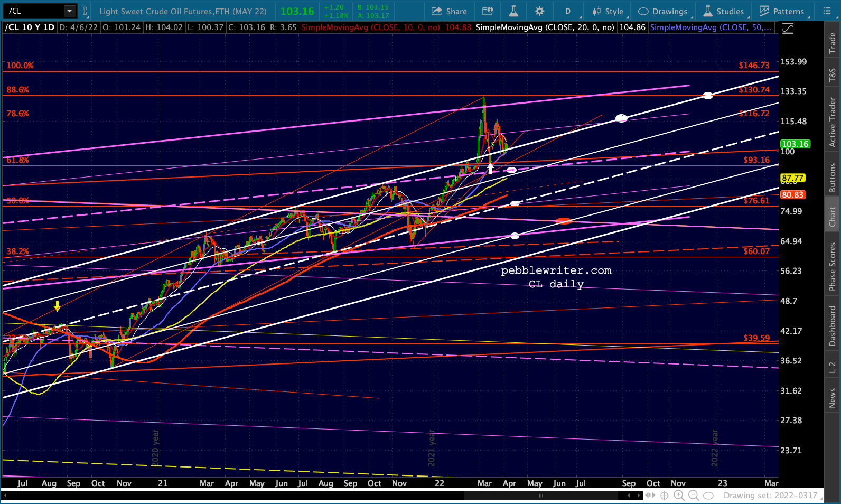This screenshot has height=504, width=841.
Task: Expand the /CL symbol dropdown arrow
Action: [x=70, y=11]
